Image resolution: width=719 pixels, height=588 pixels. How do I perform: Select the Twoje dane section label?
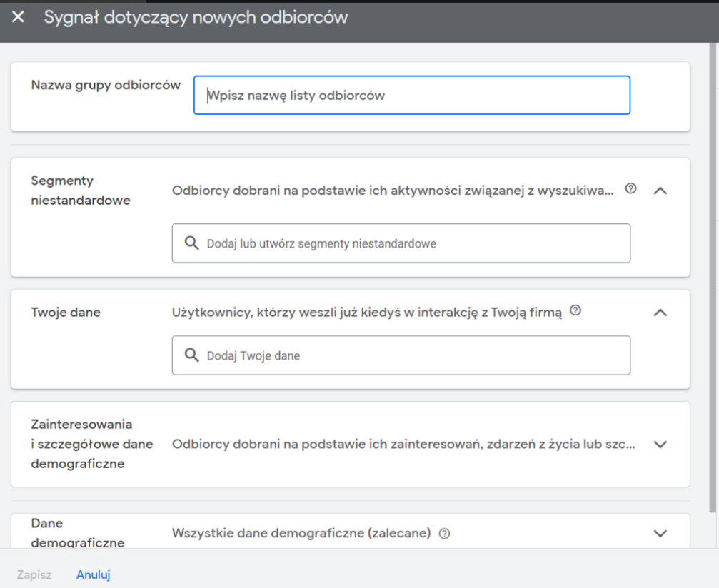66,313
